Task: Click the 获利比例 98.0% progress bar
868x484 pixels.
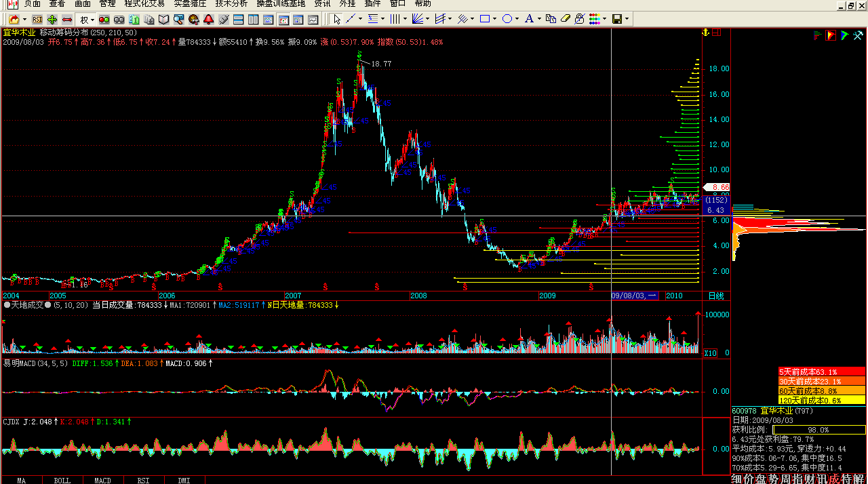Action: (819, 430)
